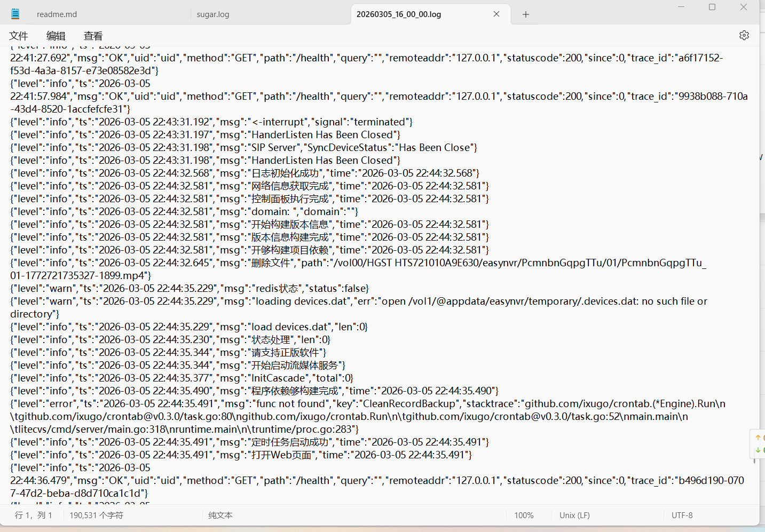Click the health check line with trace_id b496d190
The height and width of the screenshot is (532, 765).
click(377, 481)
